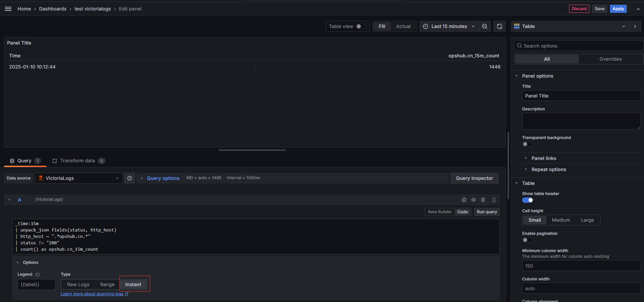This screenshot has width=644, height=302.
Task: Click the drag handle icon on query A
Action: (494, 200)
